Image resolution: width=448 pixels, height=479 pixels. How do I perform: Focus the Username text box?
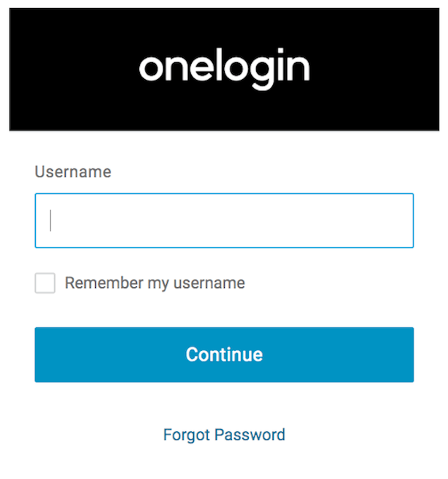[x=224, y=220]
